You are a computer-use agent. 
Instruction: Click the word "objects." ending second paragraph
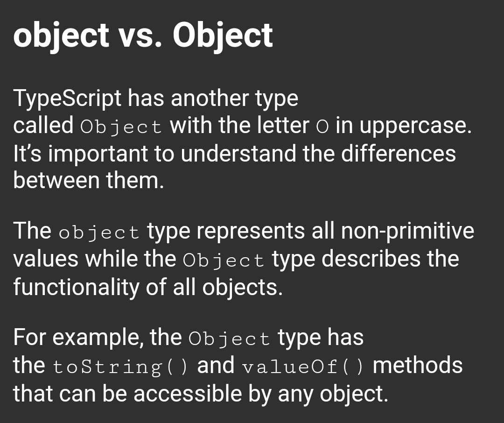[242, 288]
